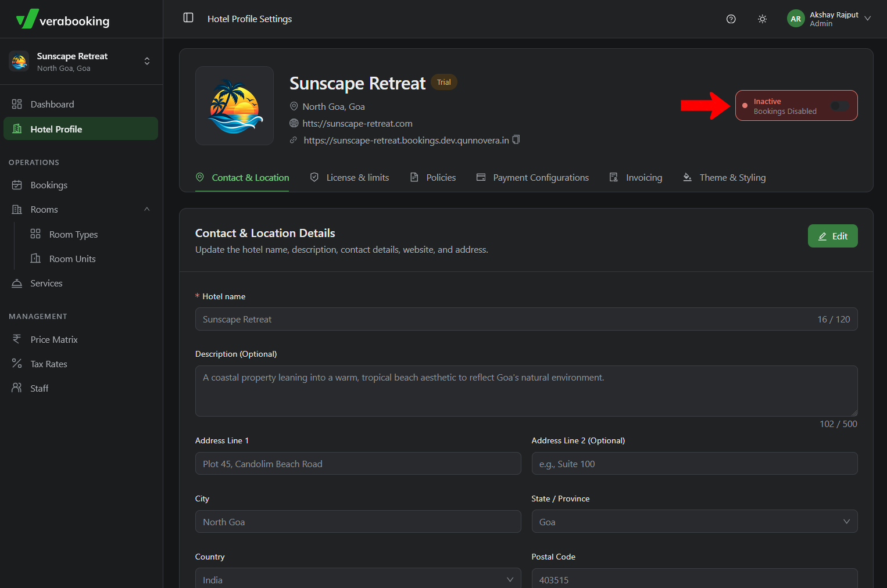Switch to the Theme & Styling tab
Image resolution: width=887 pixels, height=588 pixels.
(x=724, y=177)
